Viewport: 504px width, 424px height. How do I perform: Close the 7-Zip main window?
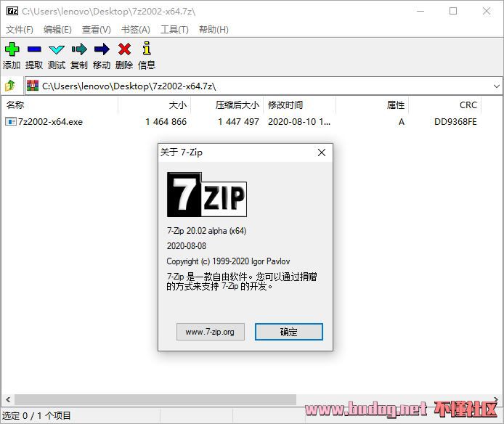(x=487, y=11)
